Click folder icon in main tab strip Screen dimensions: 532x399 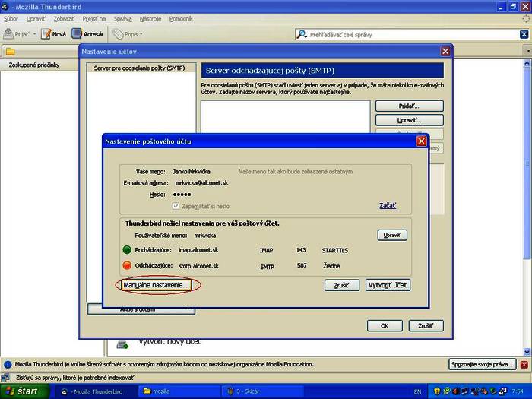pos(11,52)
